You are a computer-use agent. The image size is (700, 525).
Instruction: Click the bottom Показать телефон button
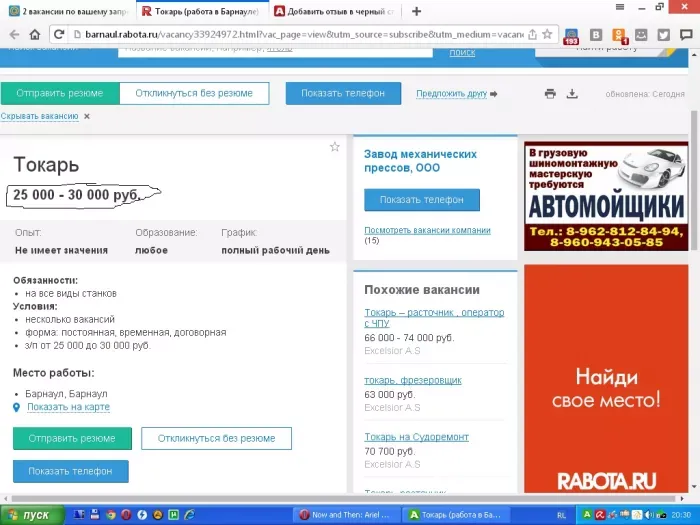71,471
